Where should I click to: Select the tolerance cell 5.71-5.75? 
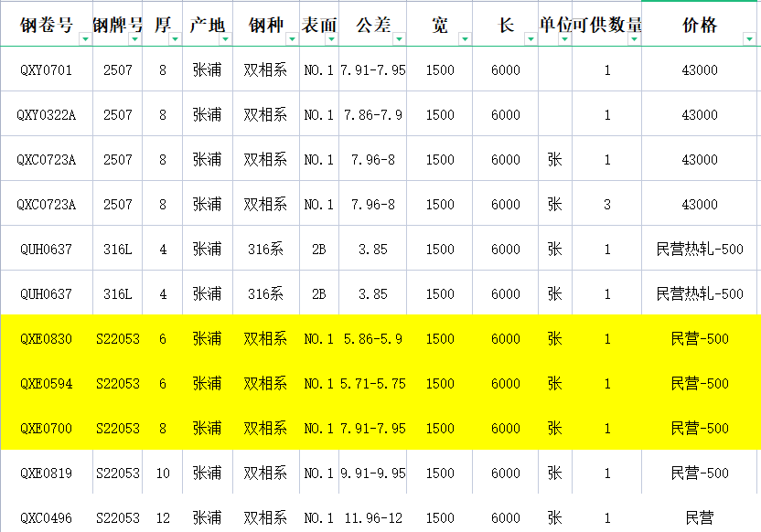(x=372, y=384)
